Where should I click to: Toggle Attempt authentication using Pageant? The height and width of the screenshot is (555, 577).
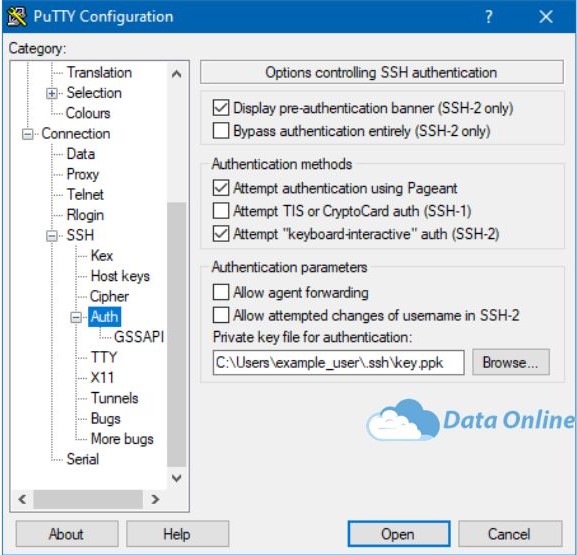coord(221,188)
